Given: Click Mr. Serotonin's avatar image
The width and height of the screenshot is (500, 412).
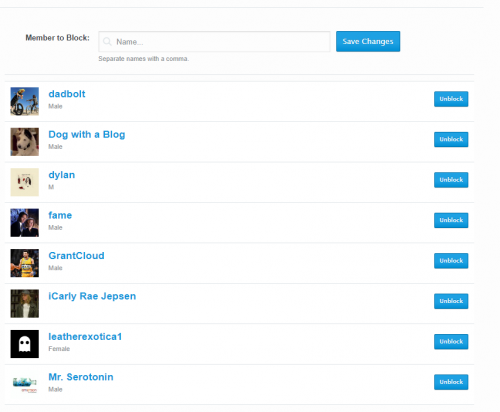Looking at the screenshot, I should [25, 384].
